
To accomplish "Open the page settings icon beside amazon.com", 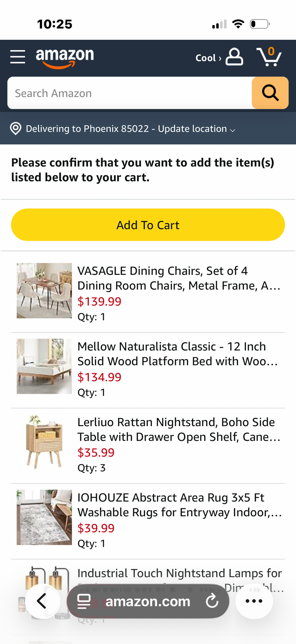I will [x=84, y=601].
